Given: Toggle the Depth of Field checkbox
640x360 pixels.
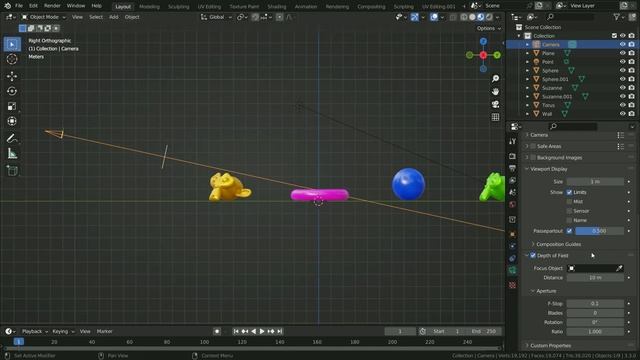Looking at the screenshot, I should (x=533, y=256).
